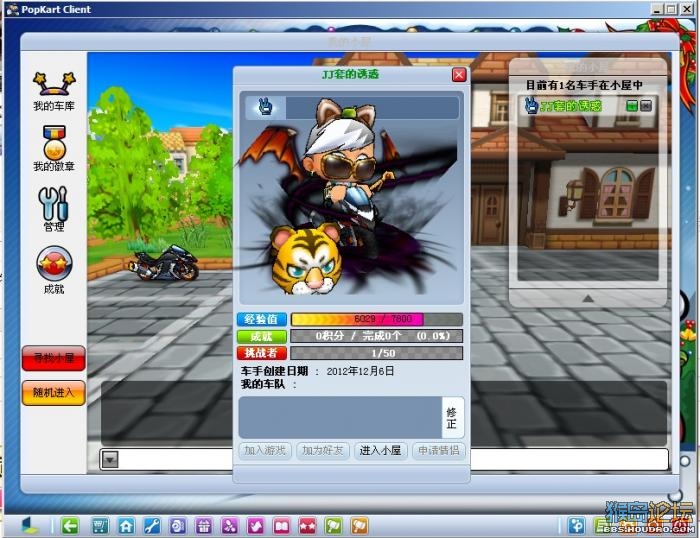Click the 成就 achievement progress bar
This screenshot has width=700, height=538.
[376, 336]
